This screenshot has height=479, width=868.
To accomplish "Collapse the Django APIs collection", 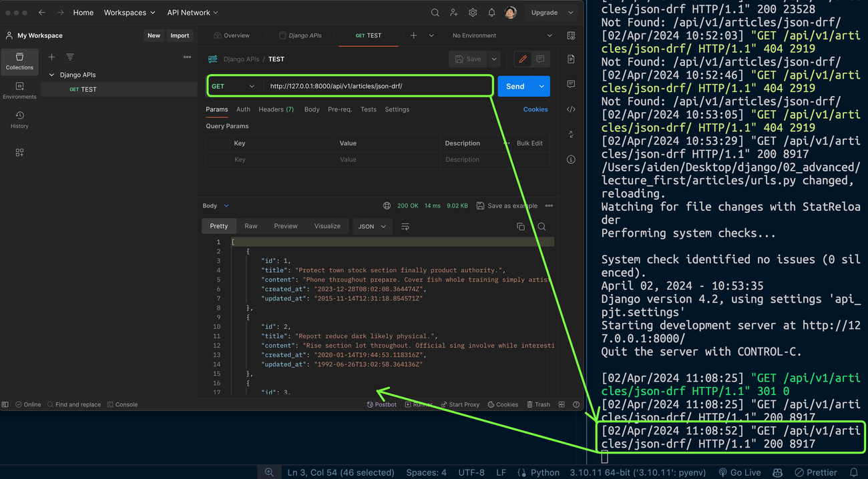I will point(51,75).
